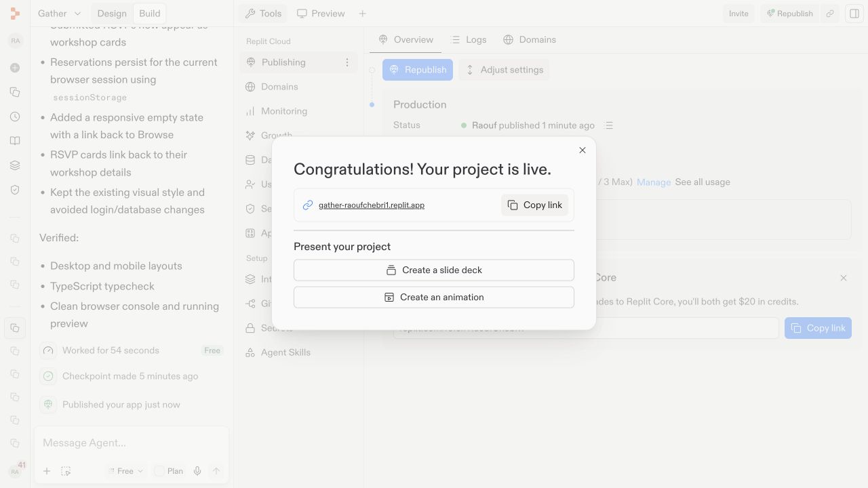Expand Adjust settings
This screenshot has height=488, width=868.
pyautogui.click(x=505, y=70)
